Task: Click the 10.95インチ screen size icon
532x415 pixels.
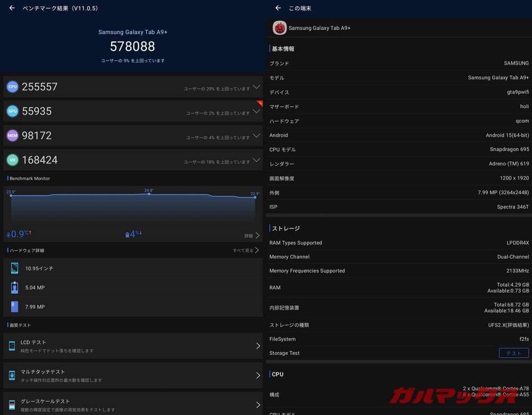Action: pyautogui.click(x=14, y=269)
